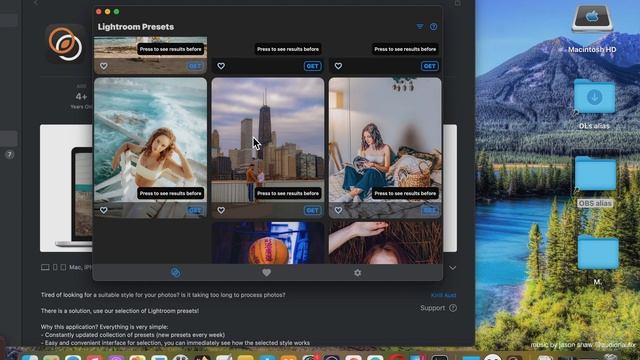Open the Macintosh HD desktop drive
640x360 pixels.
(x=592, y=19)
